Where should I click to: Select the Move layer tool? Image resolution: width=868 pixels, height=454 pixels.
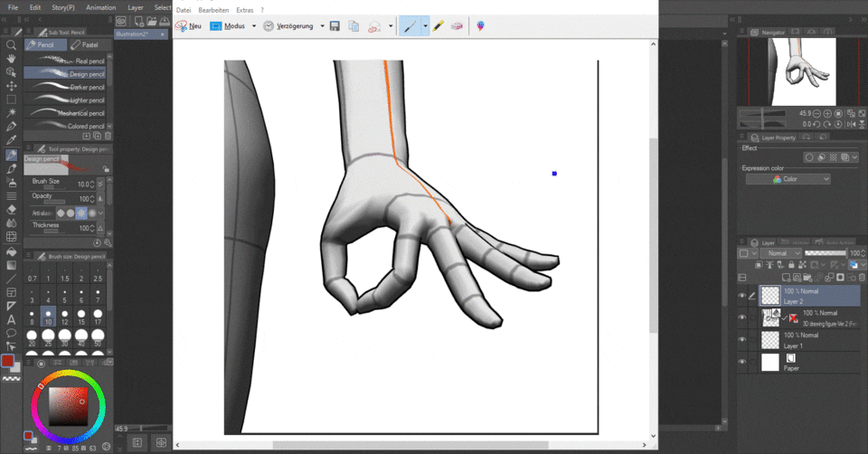pos(11,86)
